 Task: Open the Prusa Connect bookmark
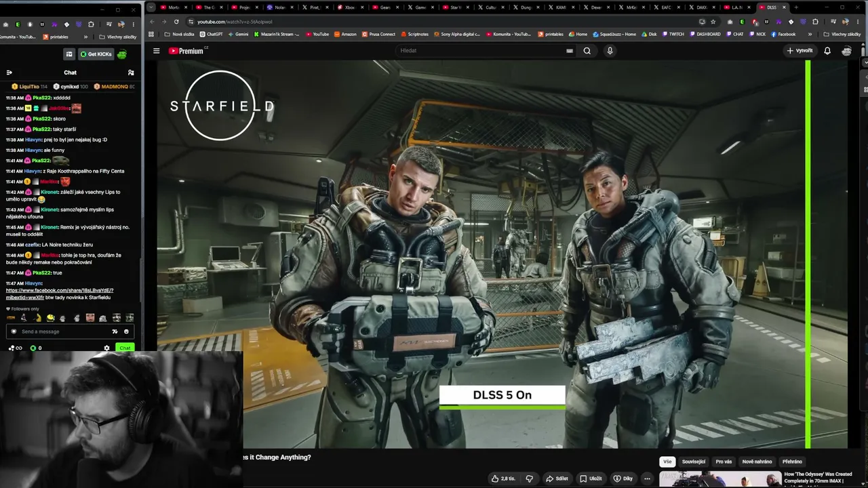point(378,34)
